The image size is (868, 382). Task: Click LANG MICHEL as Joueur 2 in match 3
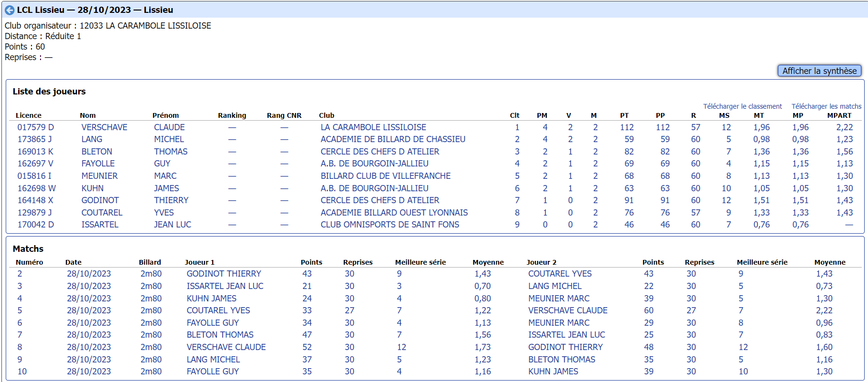(555, 286)
